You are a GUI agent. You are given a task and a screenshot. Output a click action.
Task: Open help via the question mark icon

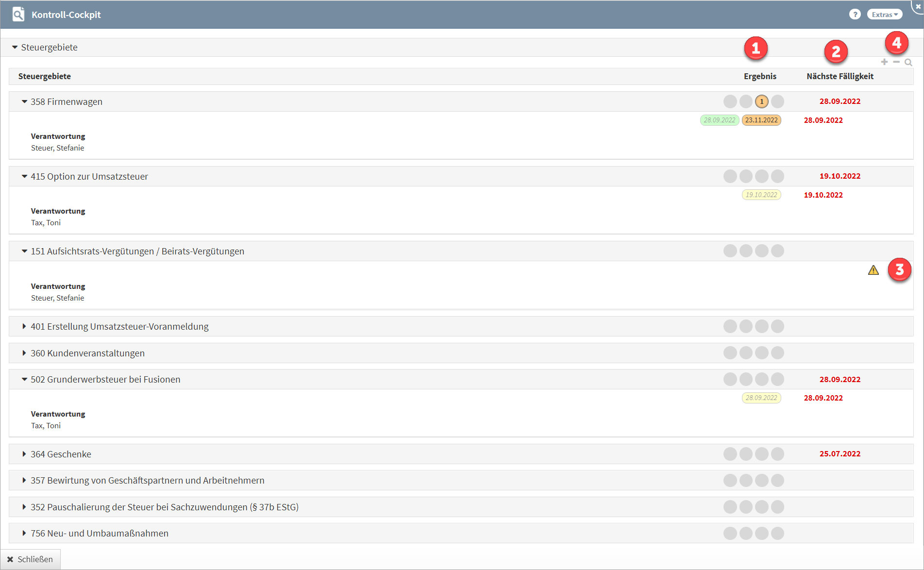click(855, 15)
